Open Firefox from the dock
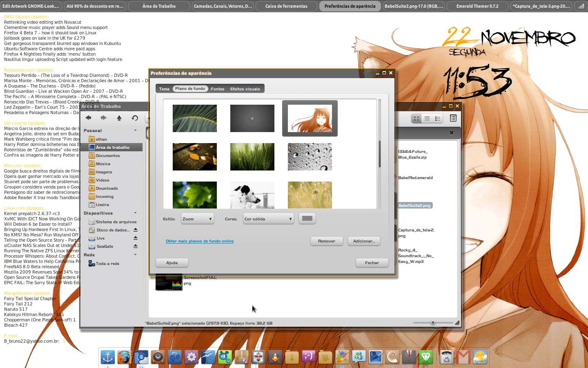The width and height of the screenshot is (588, 368). [x=125, y=357]
